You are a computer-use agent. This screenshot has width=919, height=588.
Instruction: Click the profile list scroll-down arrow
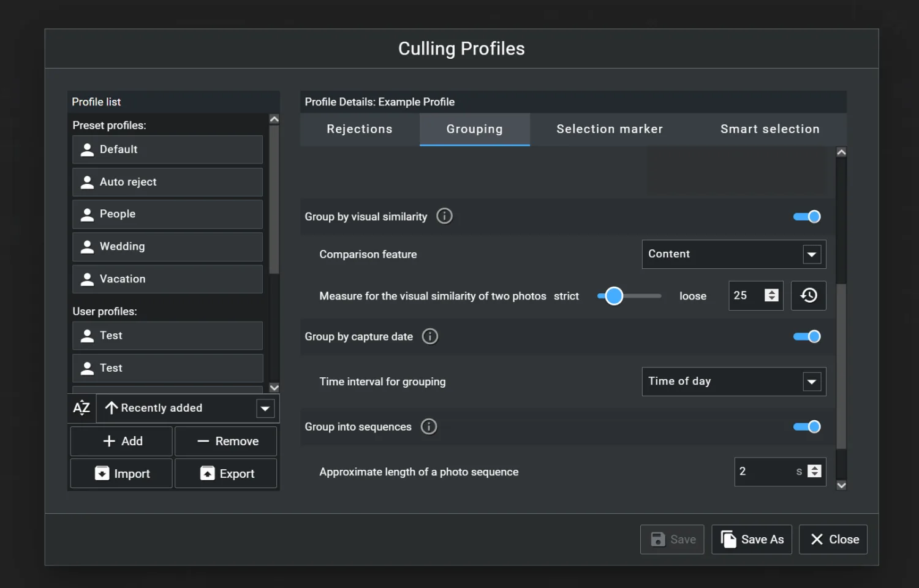pyautogui.click(x=274, y=387)
